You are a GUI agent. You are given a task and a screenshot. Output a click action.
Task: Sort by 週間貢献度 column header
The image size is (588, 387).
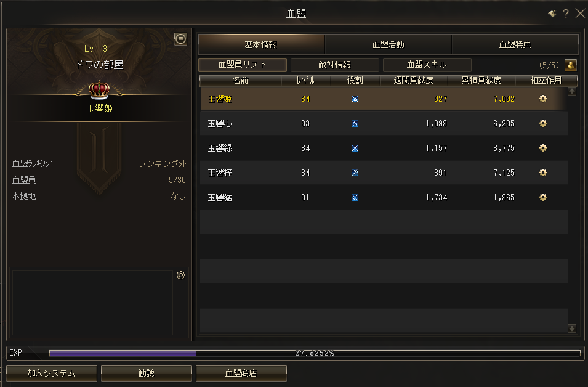click(414, 80)
